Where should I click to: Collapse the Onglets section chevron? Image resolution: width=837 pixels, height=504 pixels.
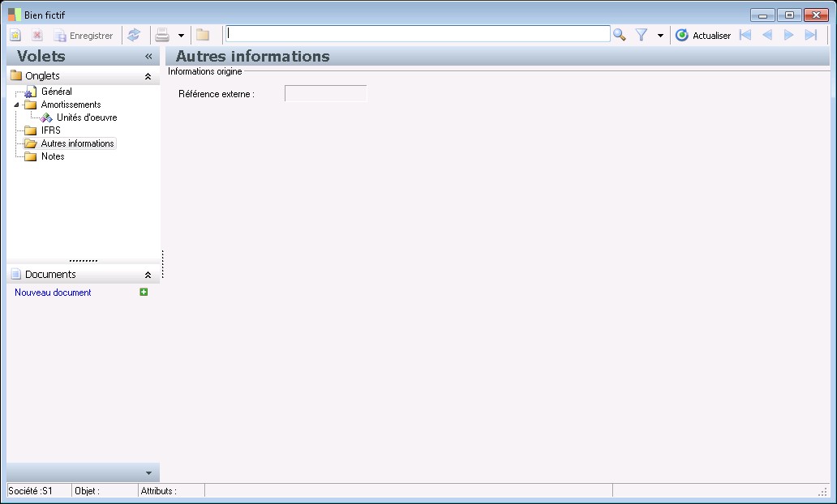coord(148,77)
